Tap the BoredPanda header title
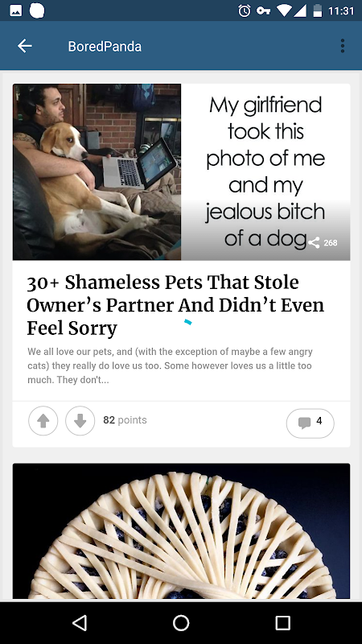 coord(105,47)
